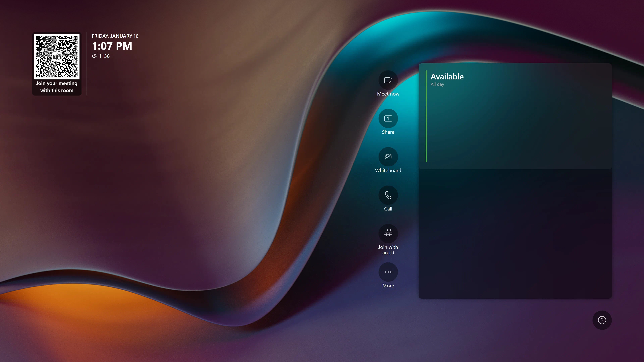Viewport: 644px width, 362px height.
Task: Click the 'Call' text label
Action: tap(388, 209)
